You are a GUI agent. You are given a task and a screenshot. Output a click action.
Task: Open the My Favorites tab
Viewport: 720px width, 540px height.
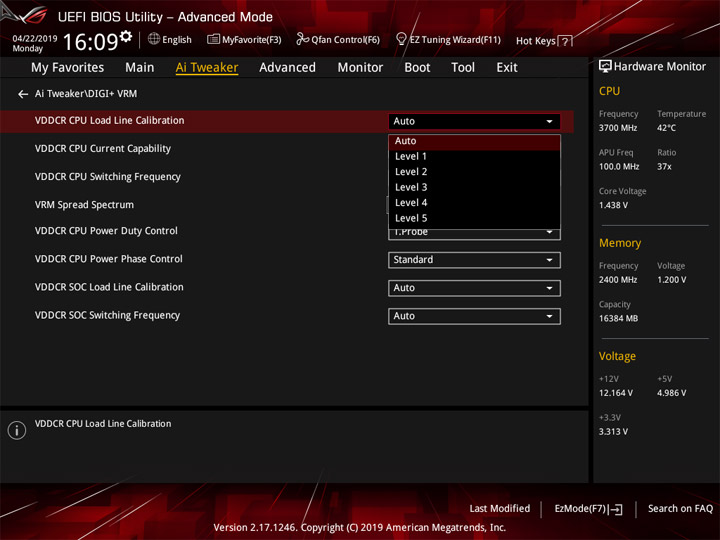pyautogui.click(x=68, y=68)
